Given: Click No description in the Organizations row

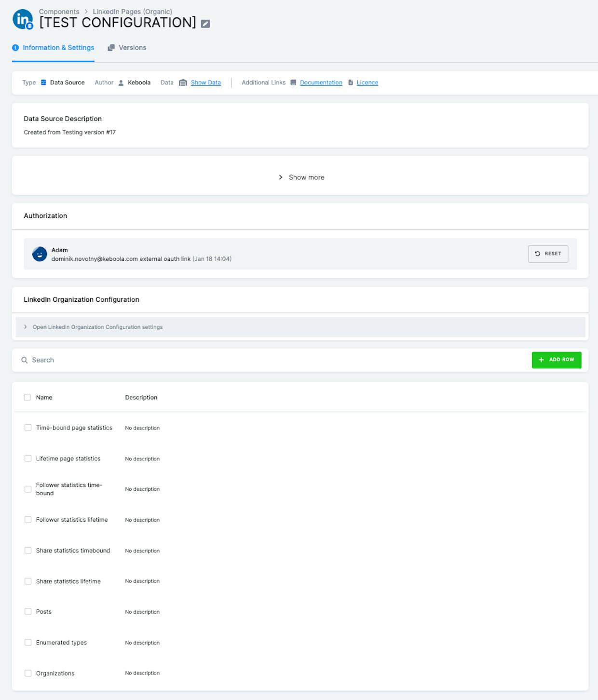Looking at the screenshot, I should point(142,673).
